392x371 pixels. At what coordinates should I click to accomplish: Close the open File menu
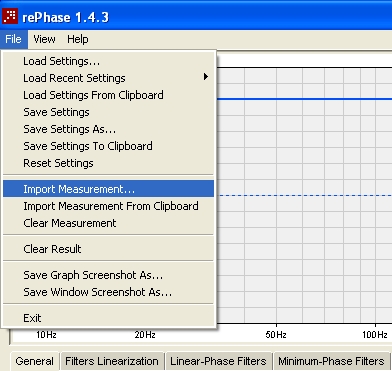[14, 39]
